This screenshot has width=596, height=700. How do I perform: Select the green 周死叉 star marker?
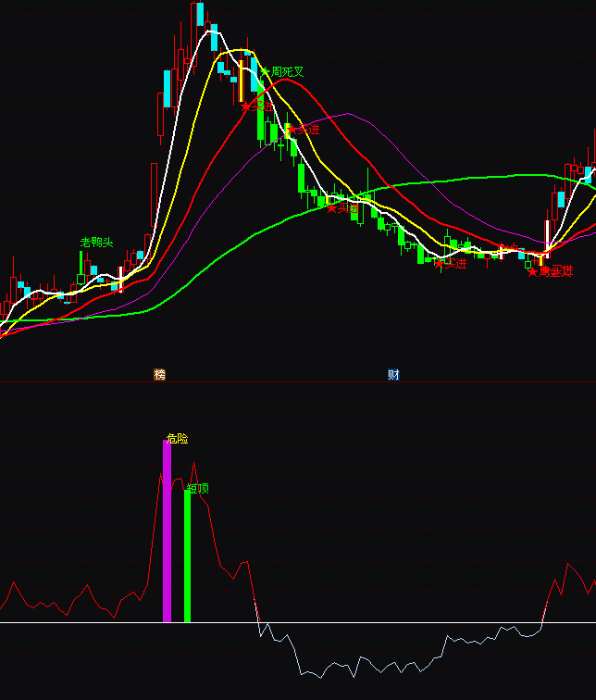(x=265, y=71)
